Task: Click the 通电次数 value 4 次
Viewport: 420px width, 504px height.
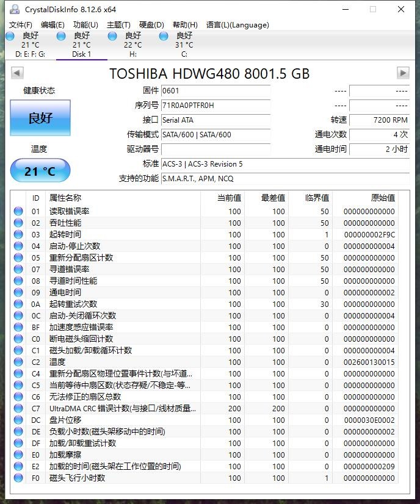Action: [380, 135]
